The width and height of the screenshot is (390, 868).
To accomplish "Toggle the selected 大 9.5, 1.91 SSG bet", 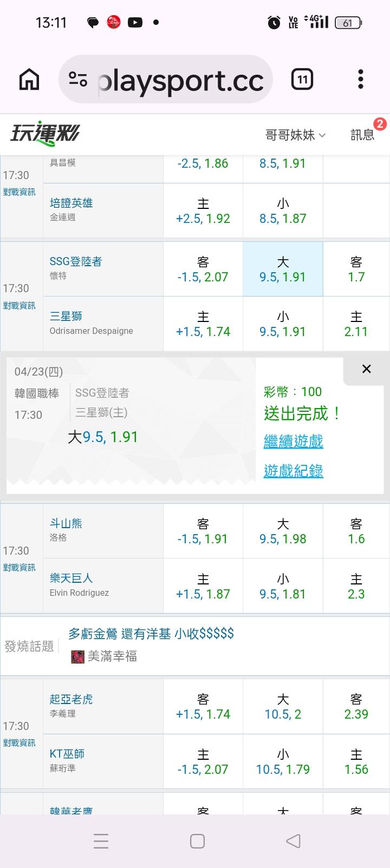I will (x=283, y=269).
